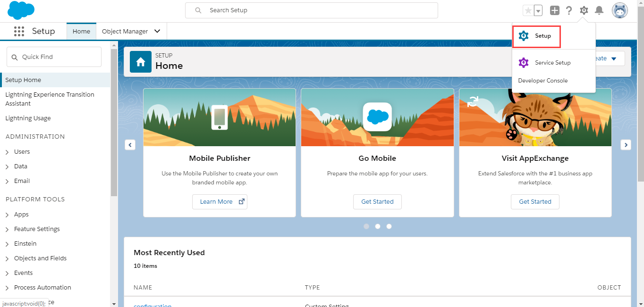Click the purple gear icon beside Service Setup
The height and width of the screenshot is (307, 644).
[x=524, y=63]
